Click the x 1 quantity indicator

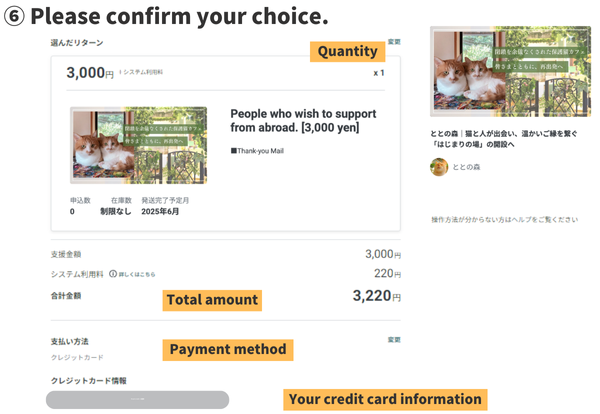(x=379, y=73)
